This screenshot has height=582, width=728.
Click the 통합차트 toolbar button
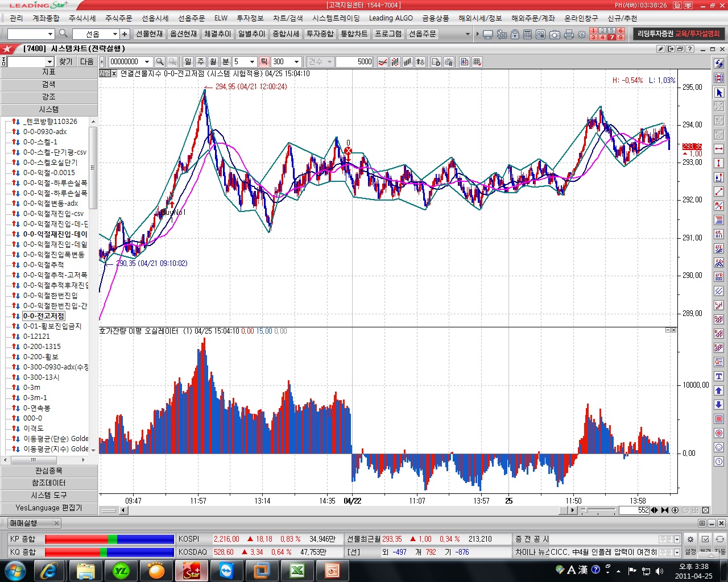(354, 34)
